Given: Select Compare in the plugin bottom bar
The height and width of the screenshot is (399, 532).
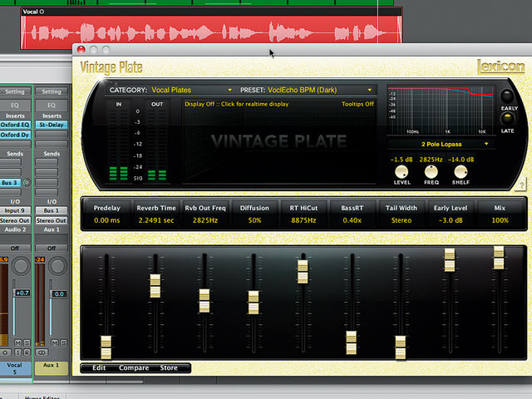Looking at the screenshot, I should 134,367.
